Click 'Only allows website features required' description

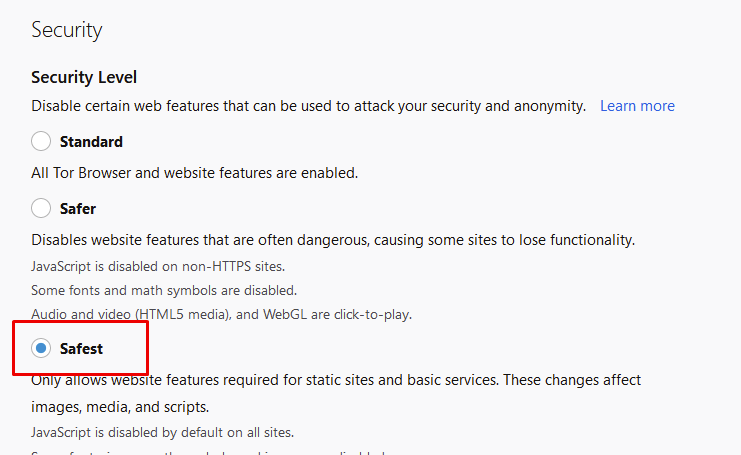tap(336, 381)
